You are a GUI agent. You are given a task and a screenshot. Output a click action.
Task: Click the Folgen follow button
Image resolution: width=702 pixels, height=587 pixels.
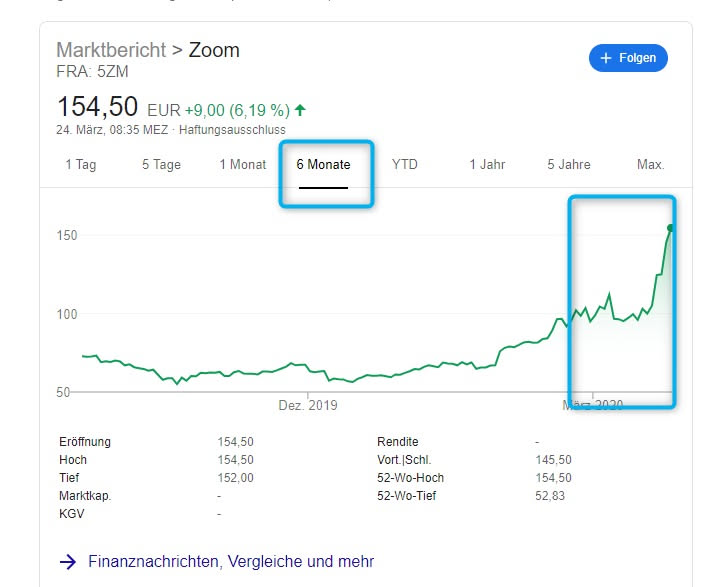click(x=628, y=58)
